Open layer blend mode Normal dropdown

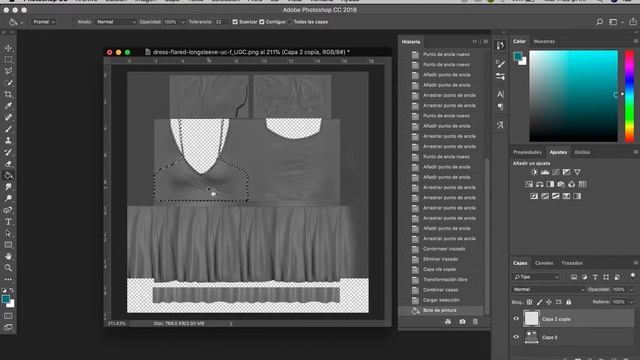(549, 289)
